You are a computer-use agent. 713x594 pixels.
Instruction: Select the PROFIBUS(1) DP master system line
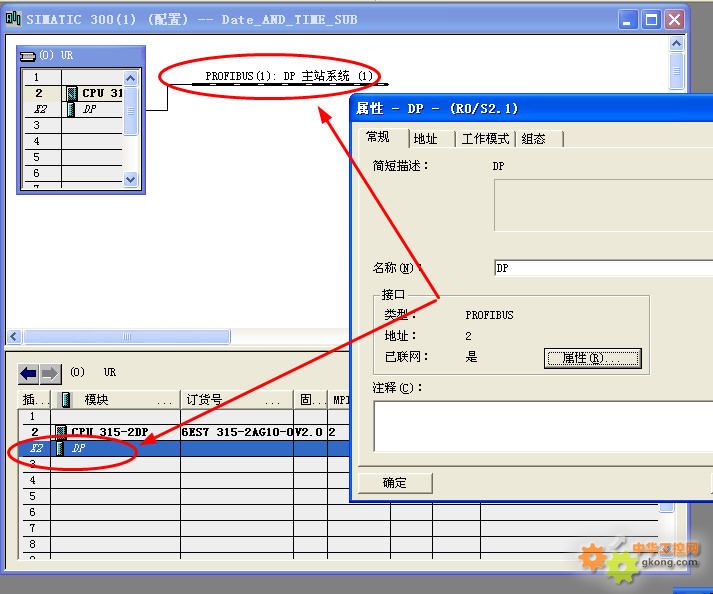click(x=289, y=77)
